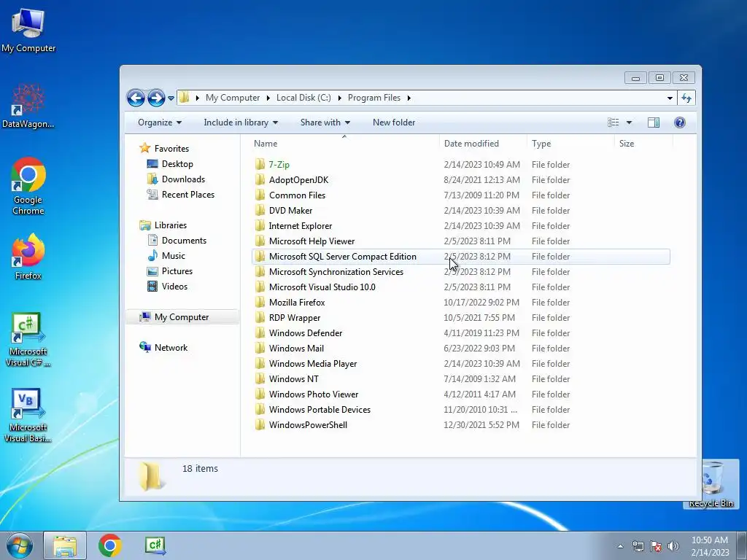
Task: Select Downloads in the navigation pane
Action: point(176,179)
